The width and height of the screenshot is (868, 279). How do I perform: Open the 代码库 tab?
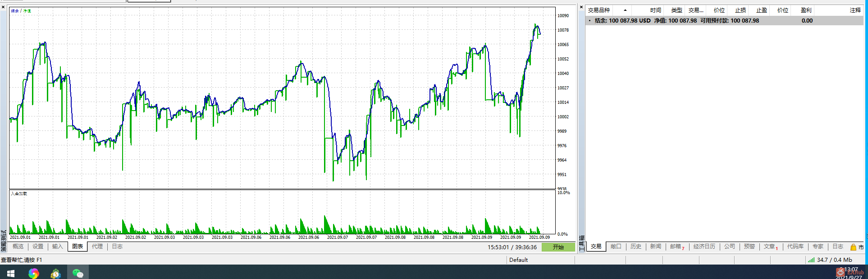[795, 246]
